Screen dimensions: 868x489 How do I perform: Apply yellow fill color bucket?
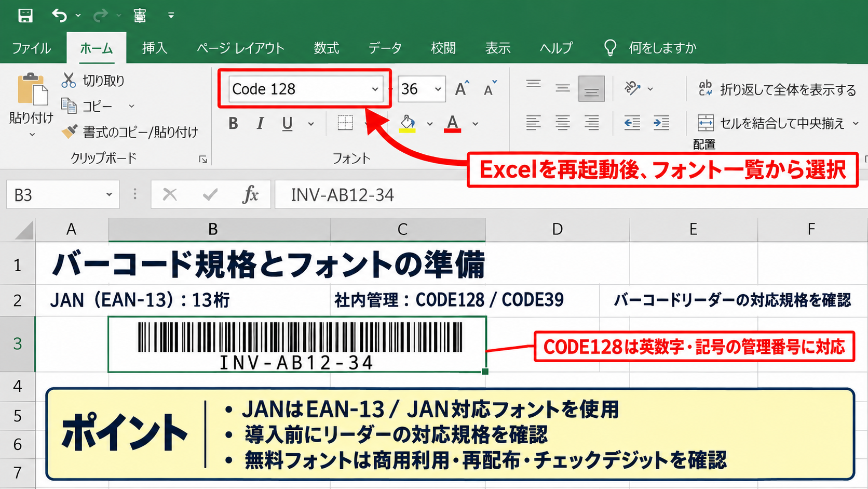[x=408, y=123]
